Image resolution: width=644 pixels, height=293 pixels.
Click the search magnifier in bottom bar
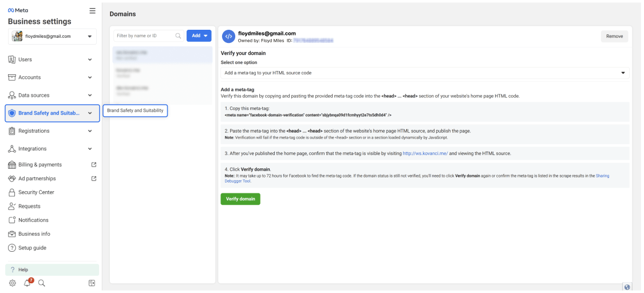[41, 283]
